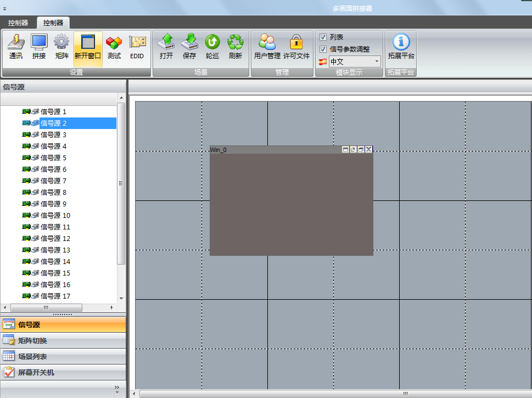The height and width of the screenshot is (398, 532).
Task: Select 信号源 2 in the list
Action: [78, 123]
